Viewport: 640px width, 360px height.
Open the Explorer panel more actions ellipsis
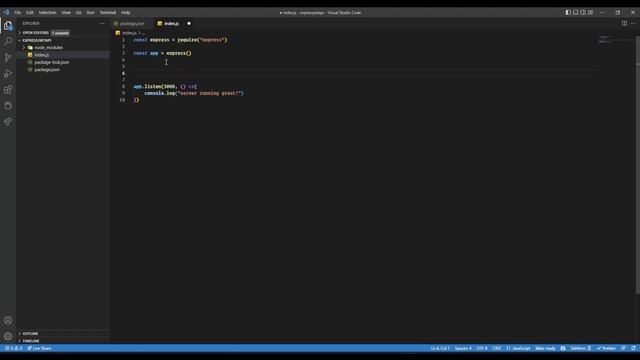(x=102, y=24)
